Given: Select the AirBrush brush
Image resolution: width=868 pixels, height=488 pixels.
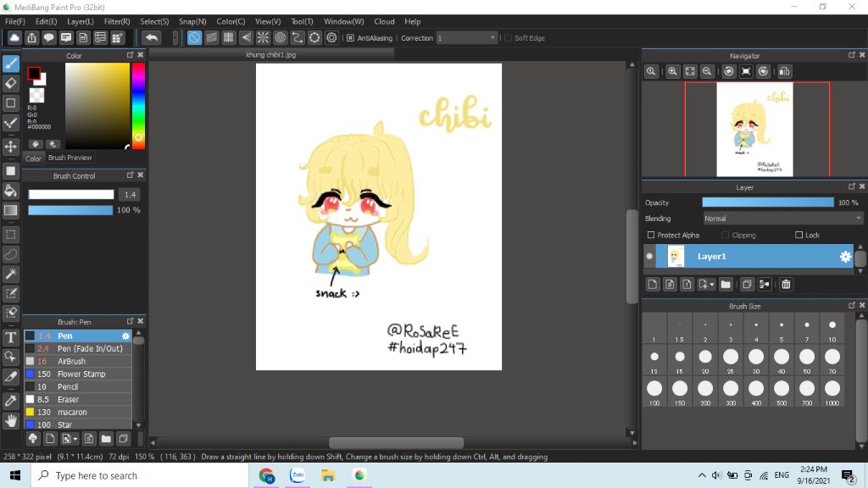Looking at the screenshot, I should (77, 361).
